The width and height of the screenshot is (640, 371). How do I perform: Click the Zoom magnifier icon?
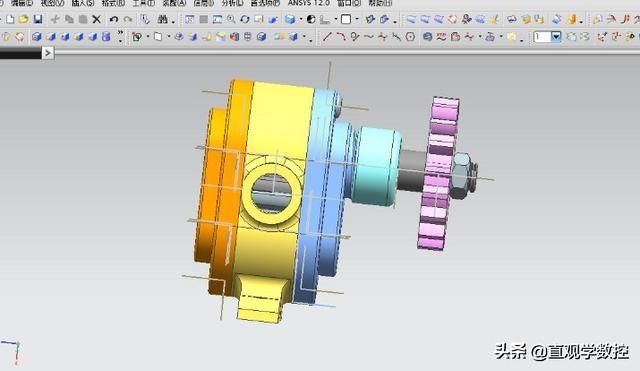click(x=231, y=19)
